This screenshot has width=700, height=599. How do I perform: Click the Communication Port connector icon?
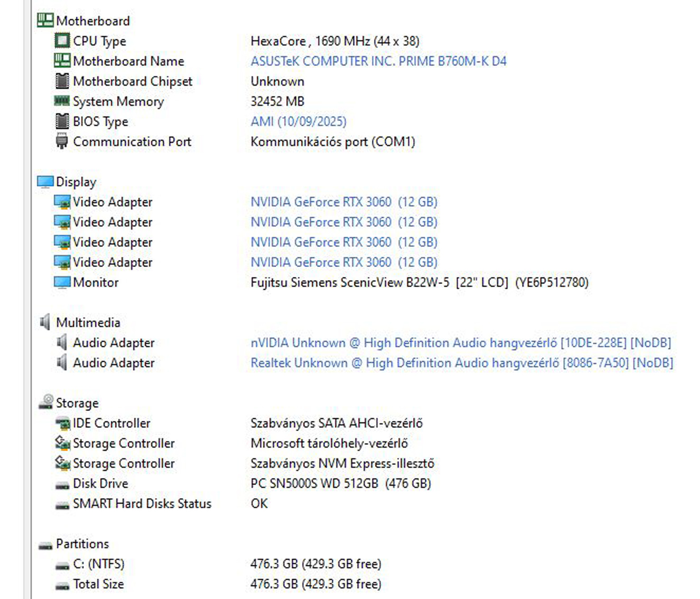[62, 141]
